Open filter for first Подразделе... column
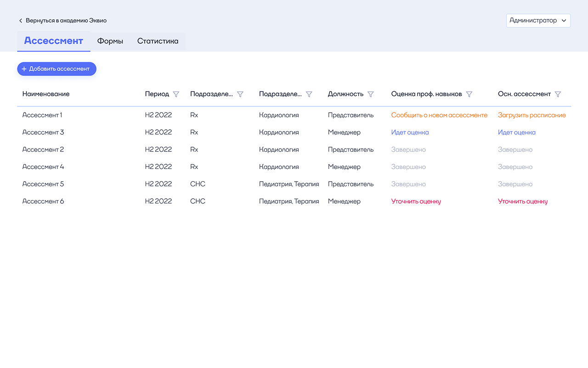The width and height of the screenshot is (588, 368). (240, 94)
